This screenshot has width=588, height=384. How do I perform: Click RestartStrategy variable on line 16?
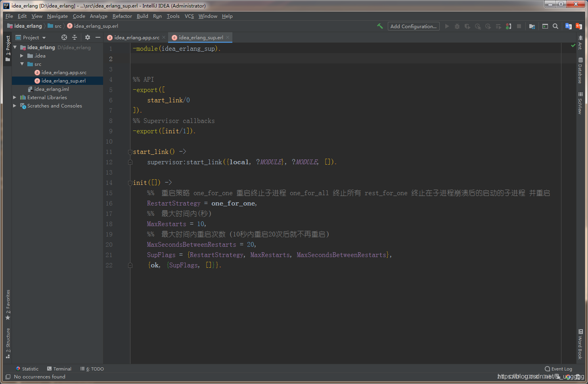click(174, 203)
